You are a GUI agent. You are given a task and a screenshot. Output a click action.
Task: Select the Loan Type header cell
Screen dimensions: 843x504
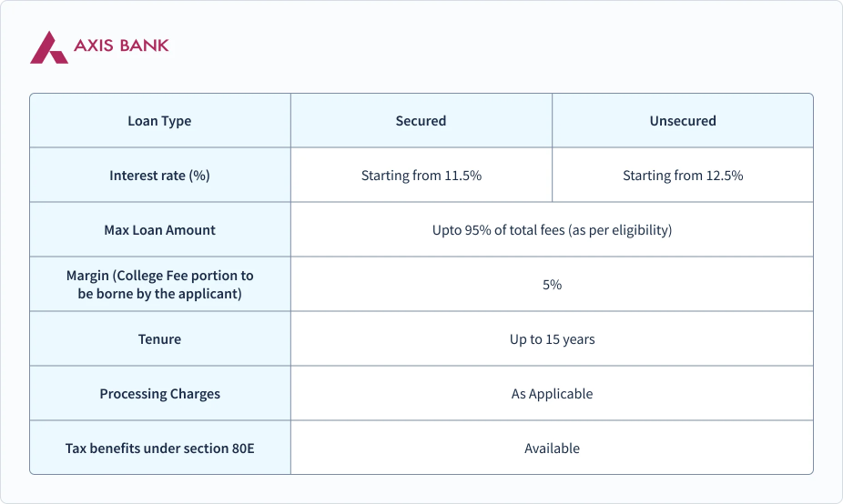159,121
